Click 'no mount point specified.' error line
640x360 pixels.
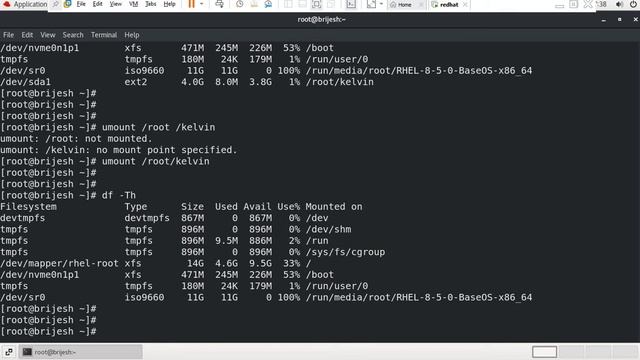point(118,150)
